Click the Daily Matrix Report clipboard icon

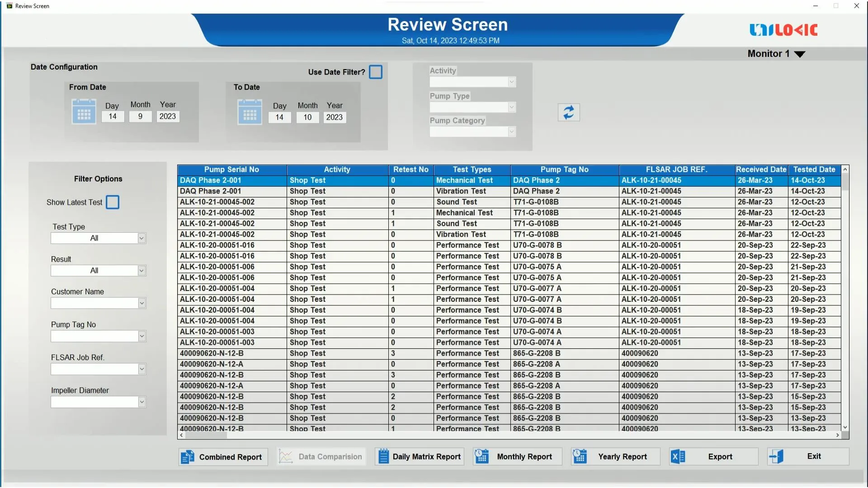[x=383, y=456]
